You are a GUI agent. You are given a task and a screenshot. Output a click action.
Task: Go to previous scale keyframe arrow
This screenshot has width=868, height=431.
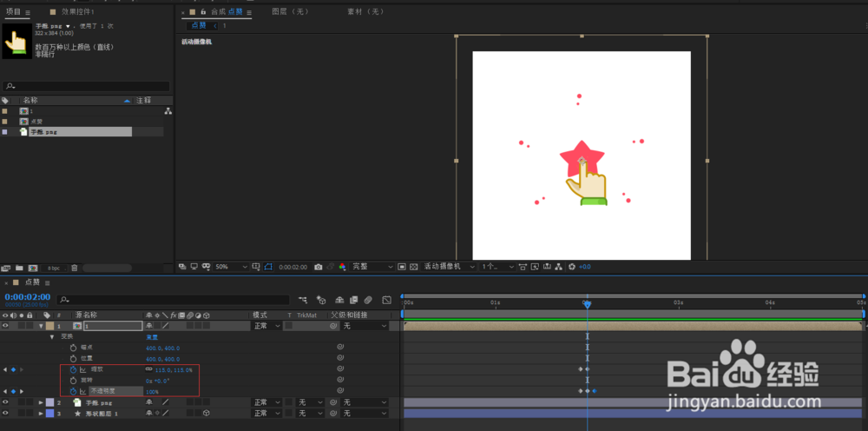[5, 369]
